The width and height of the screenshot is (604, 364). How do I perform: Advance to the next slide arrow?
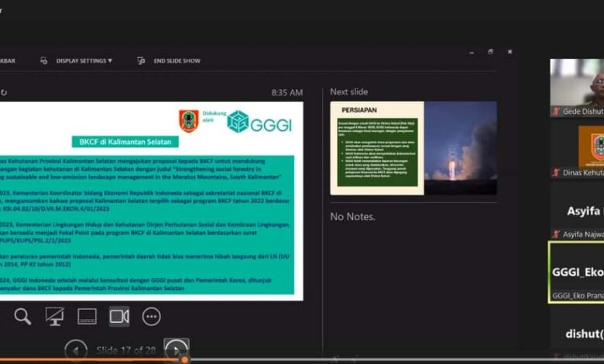[177, 350]
